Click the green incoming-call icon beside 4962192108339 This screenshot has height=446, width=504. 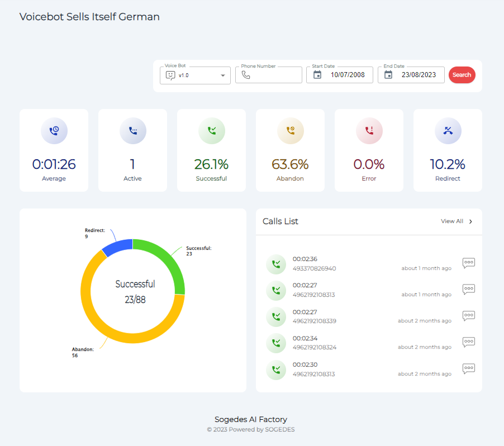(x=276, y=317)
